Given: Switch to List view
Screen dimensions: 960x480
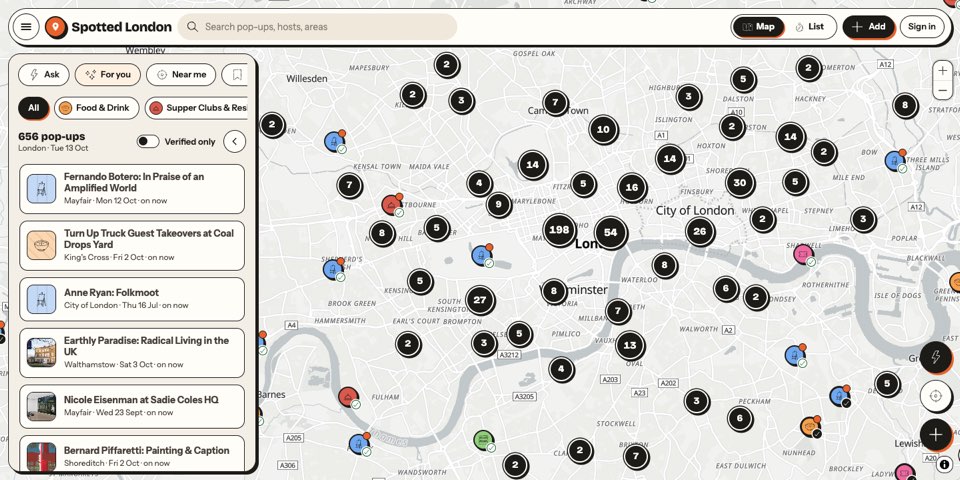Looking at the screenshot, I should [809, 27].
